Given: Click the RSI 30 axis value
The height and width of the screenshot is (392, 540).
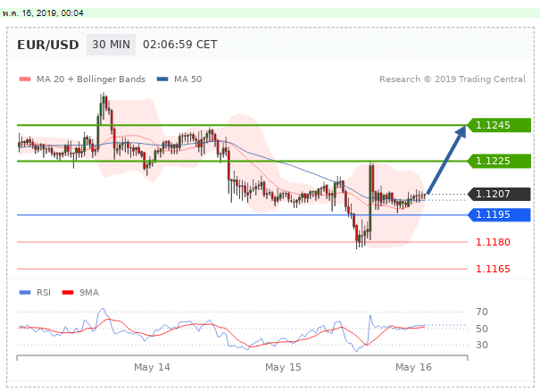Looking at the screenshot, I should click(x=482, y=345).
